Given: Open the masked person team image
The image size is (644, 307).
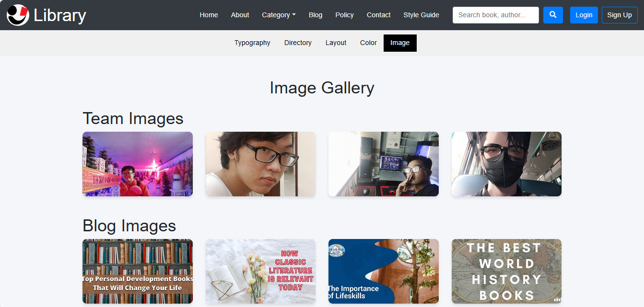Looking at the screenshot, I should [x=506, y=164].
